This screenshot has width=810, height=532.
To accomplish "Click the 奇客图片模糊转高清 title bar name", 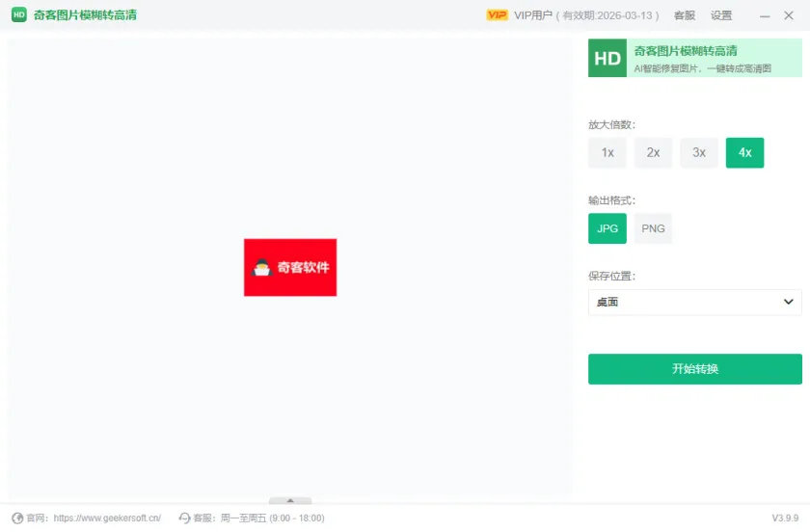I will pos(85,15).
